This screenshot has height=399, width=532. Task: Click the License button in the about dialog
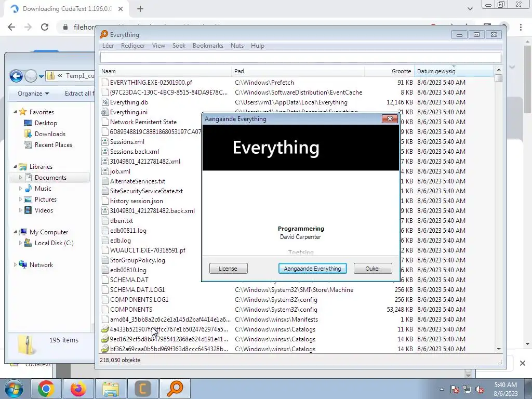[x=229, y=269]
